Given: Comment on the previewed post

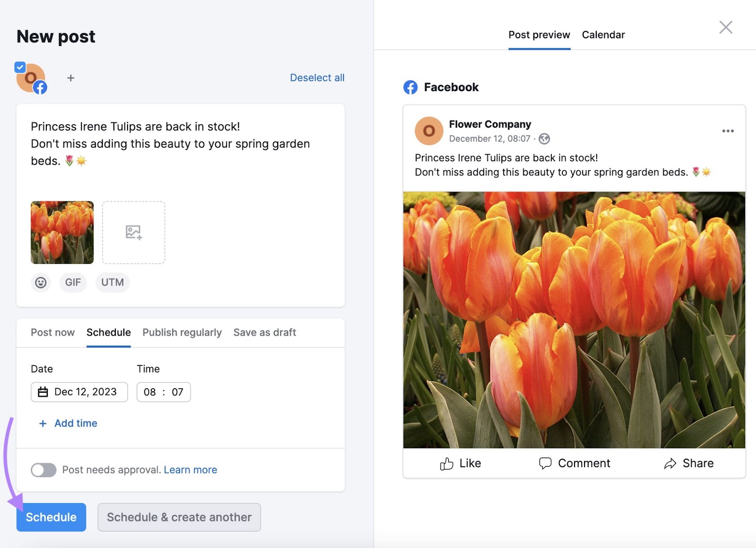Looking at the screenshot, I should click(x=575, y=463).
